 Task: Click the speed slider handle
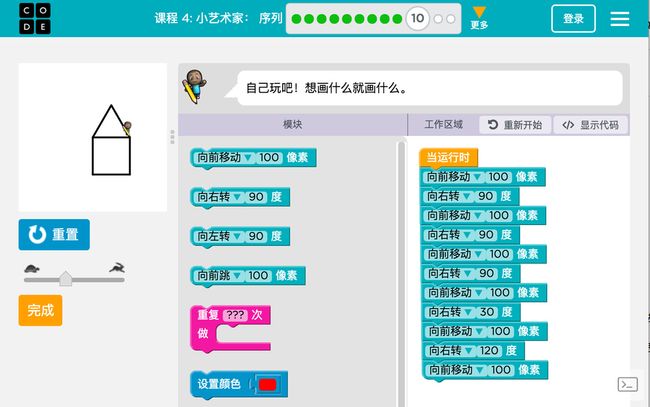tap(65, 279)
